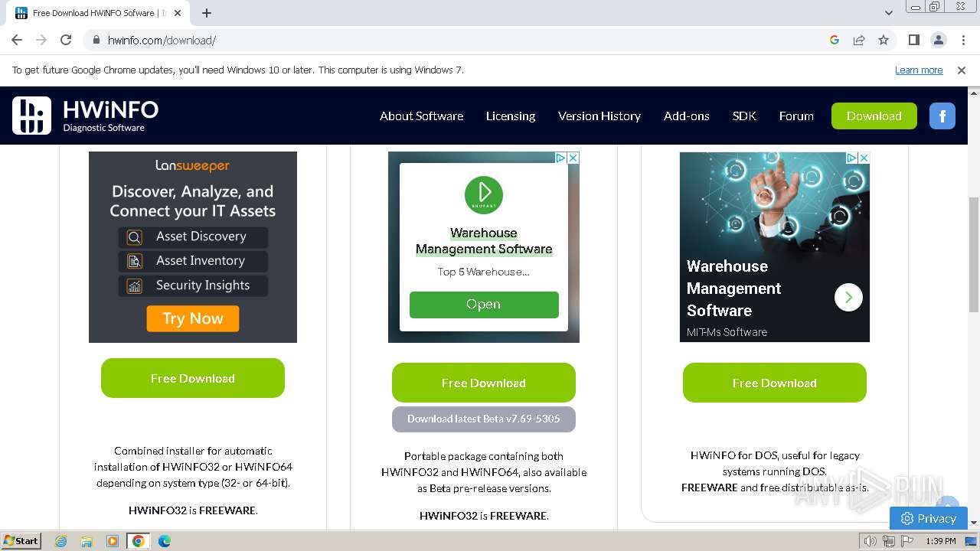Open a new tab with the plus button

click(x=207, y=13)
